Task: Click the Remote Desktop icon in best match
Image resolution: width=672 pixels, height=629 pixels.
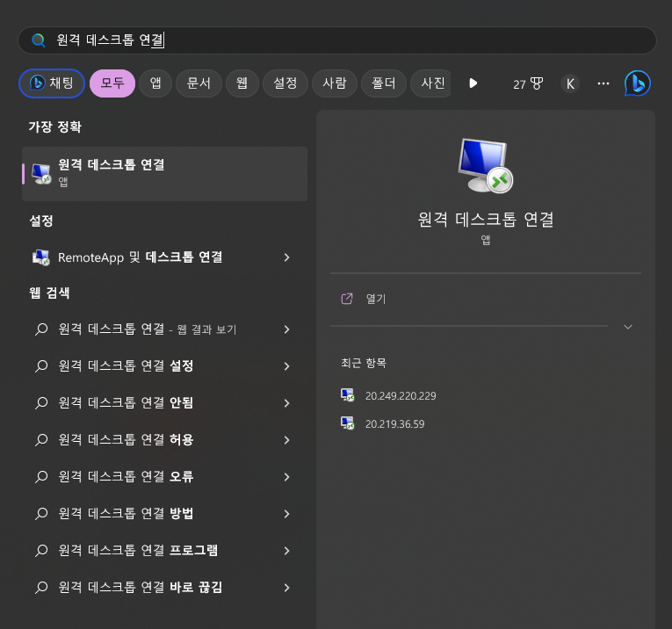Action: (x=41, y=174)
